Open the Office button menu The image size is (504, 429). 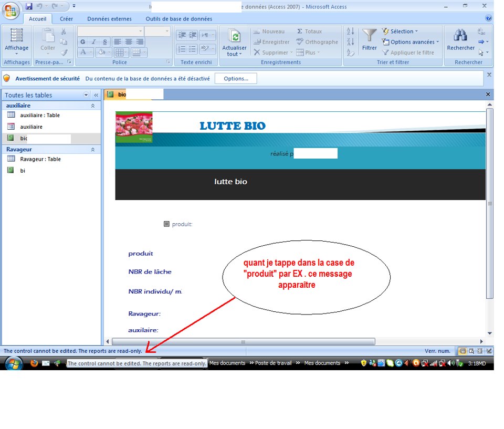pyautogui.click(x=10, y=11)
